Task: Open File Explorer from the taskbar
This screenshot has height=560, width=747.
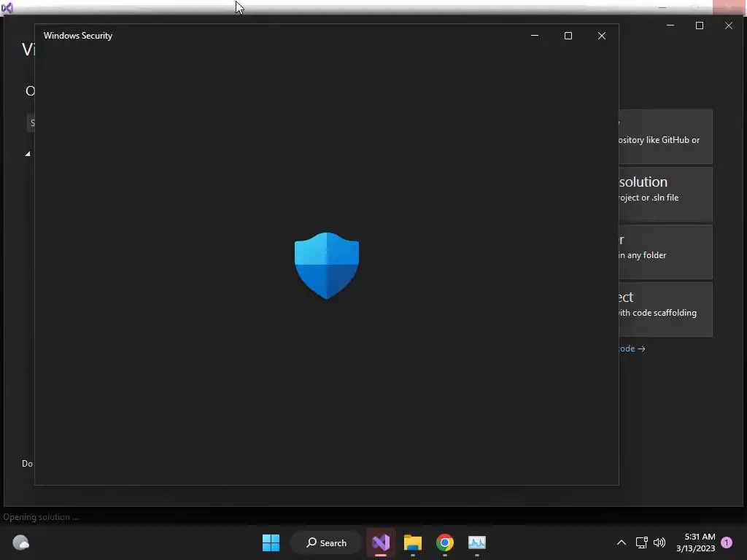Action: [x=413, y=542]
